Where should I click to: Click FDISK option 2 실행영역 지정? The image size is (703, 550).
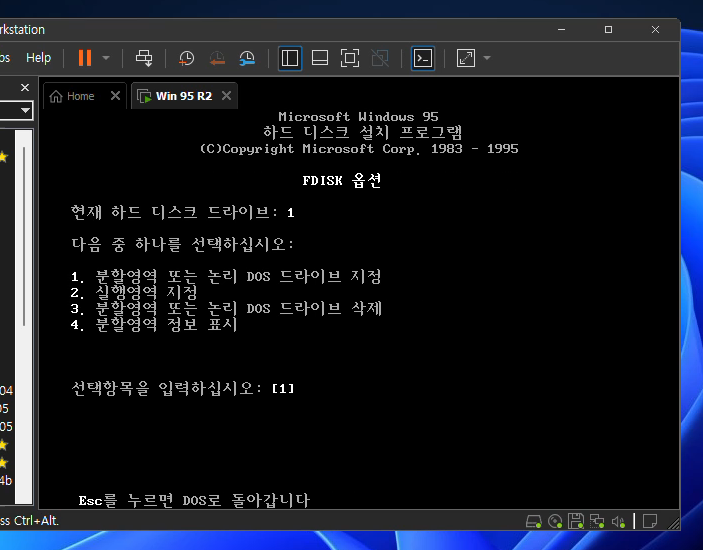pos(134,292)
